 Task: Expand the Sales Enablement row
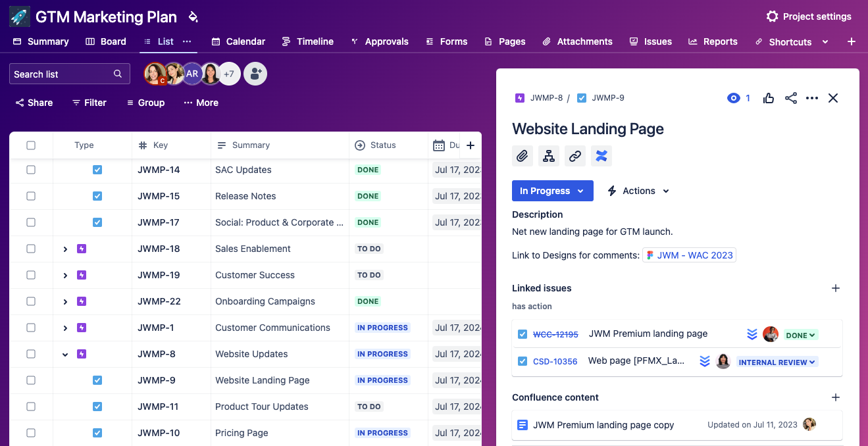coord(64,249)
